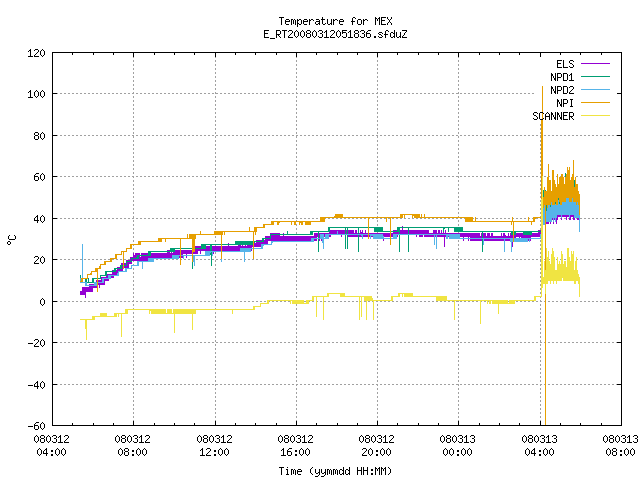Click the x-axis label 080312 12:00
The width and height of the screenshot is (640, 480).
pos(214,446)
